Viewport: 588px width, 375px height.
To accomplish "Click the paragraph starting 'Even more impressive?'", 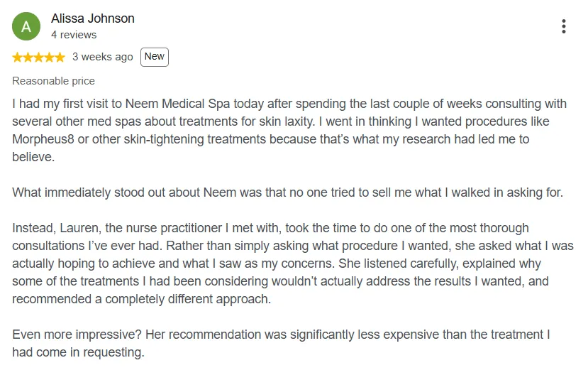I will (281, 343).
